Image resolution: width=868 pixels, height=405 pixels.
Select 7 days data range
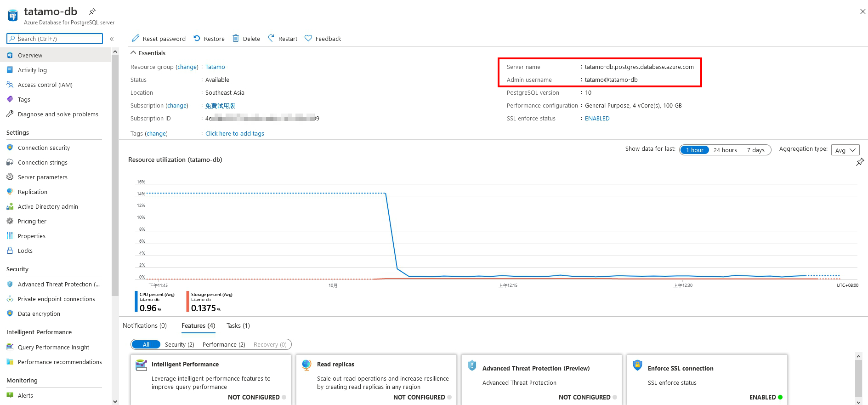[755, 150]
